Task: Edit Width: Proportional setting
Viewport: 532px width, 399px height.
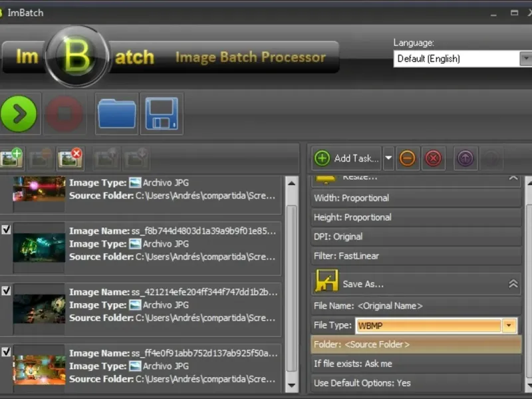Action: (416, 198)
